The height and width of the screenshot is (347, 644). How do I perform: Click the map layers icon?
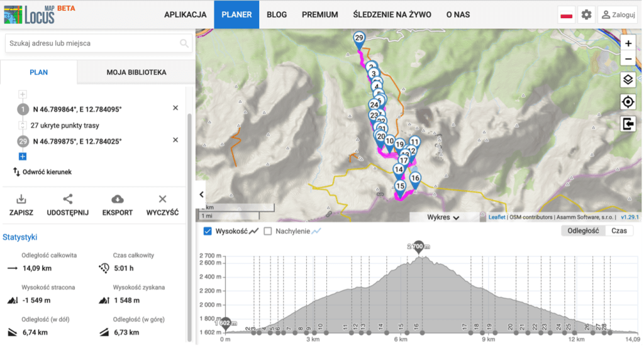point(628,80)
